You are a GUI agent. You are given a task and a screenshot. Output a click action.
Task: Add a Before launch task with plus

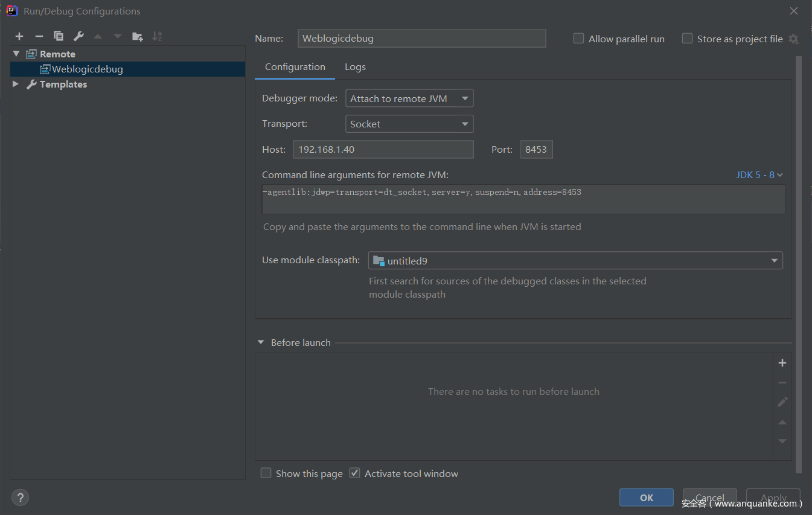(x=782, y=363)
